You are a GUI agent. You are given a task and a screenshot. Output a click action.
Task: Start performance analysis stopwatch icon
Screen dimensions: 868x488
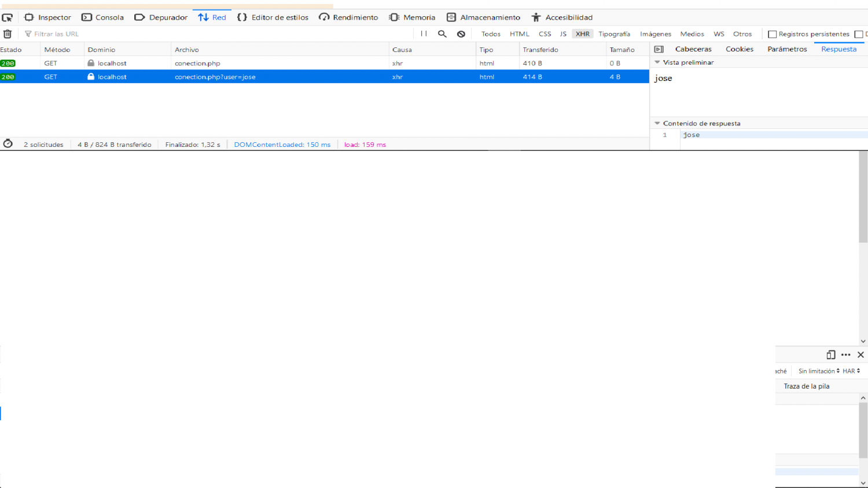pyautogui.click(x=8, y=144)
